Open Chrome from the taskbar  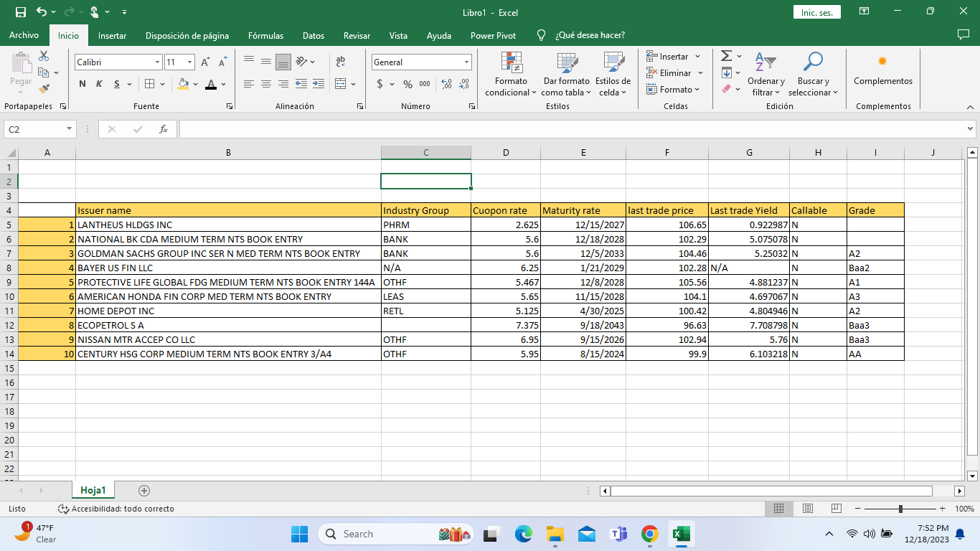coord(650,534)
